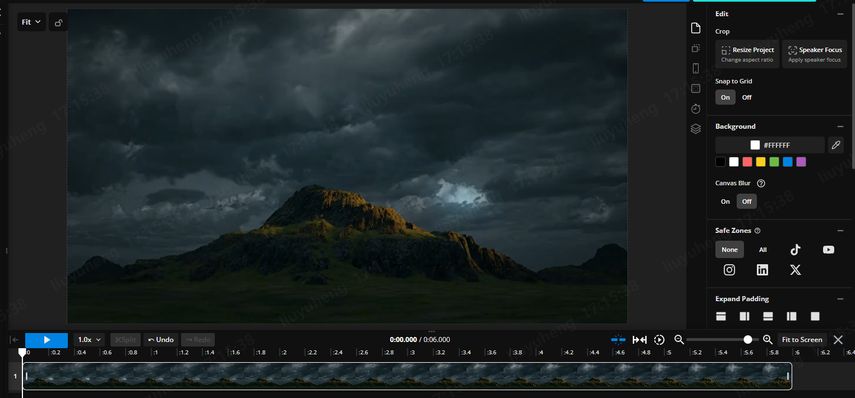Select the LinkedIn safe zone icon
Image resolution: width=855 pixels, height=398 pixels.
[762, 270]
